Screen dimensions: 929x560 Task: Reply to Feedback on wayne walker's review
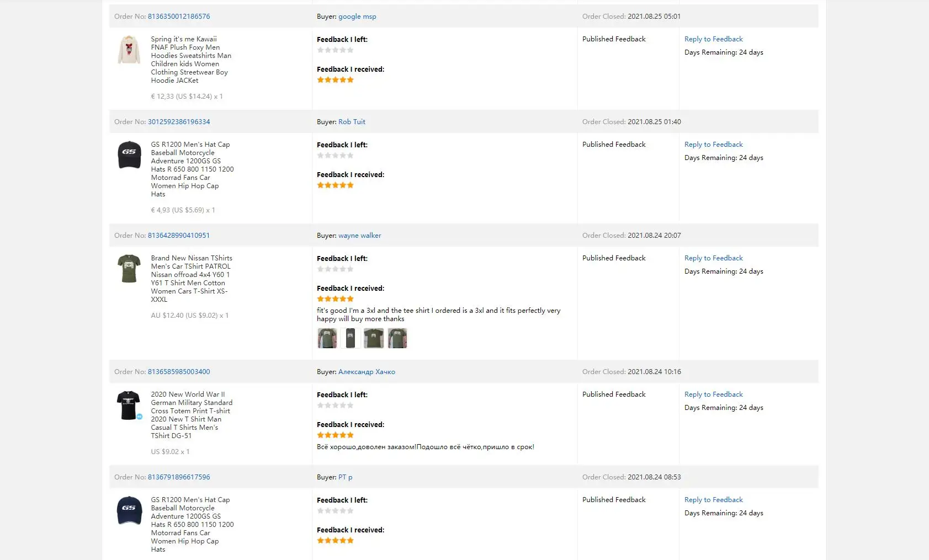(x=713, y=258)
